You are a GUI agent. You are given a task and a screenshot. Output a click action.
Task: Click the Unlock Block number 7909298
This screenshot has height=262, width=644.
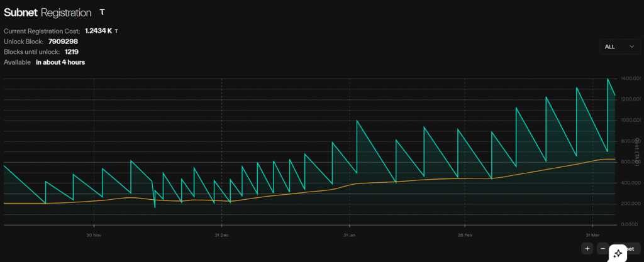[63, 41]
